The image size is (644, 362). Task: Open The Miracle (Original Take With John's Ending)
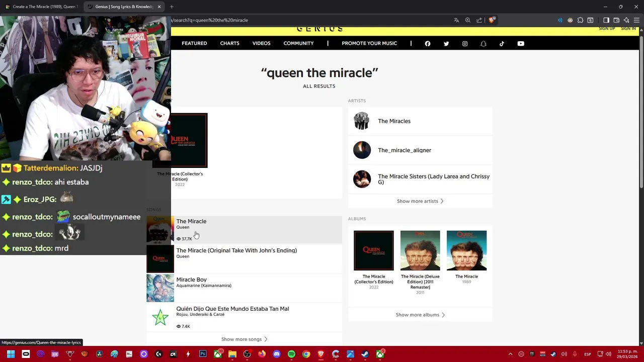pos(244,259)
